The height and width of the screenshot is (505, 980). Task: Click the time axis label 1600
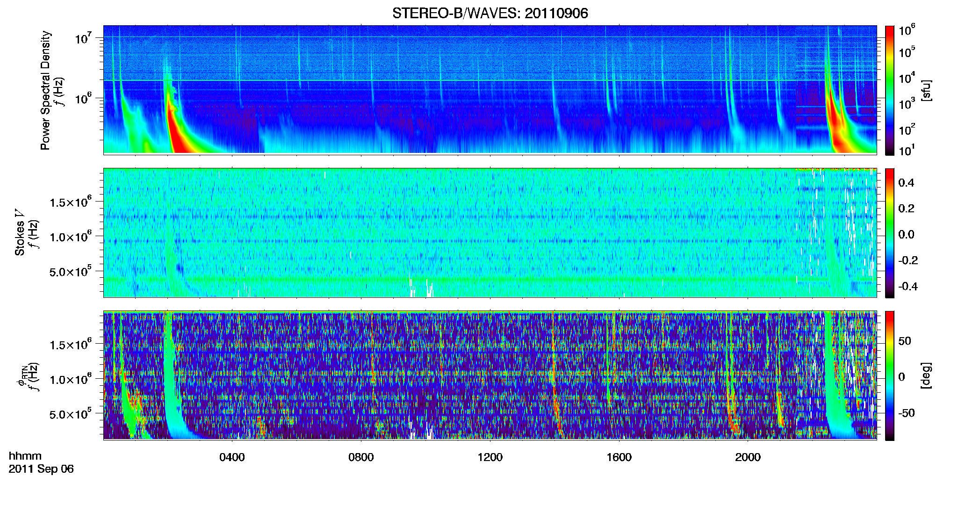click(619, 457)
